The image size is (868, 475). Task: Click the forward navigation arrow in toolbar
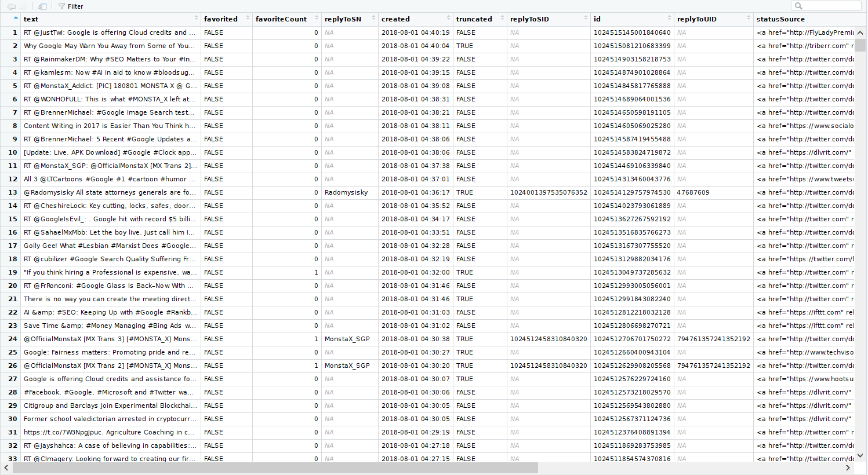coord(23,6)
